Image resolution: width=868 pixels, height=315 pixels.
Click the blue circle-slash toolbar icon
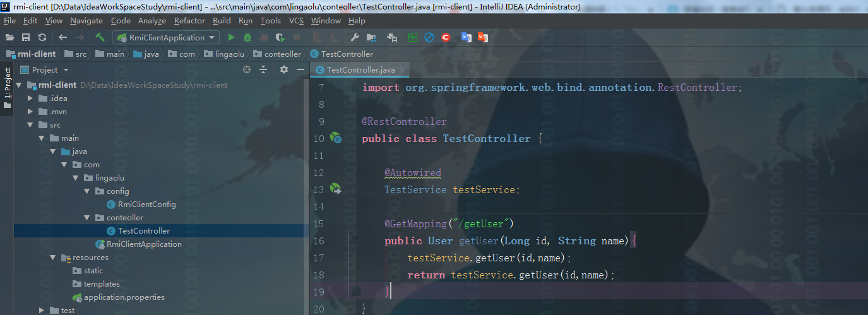pos(429,38)
